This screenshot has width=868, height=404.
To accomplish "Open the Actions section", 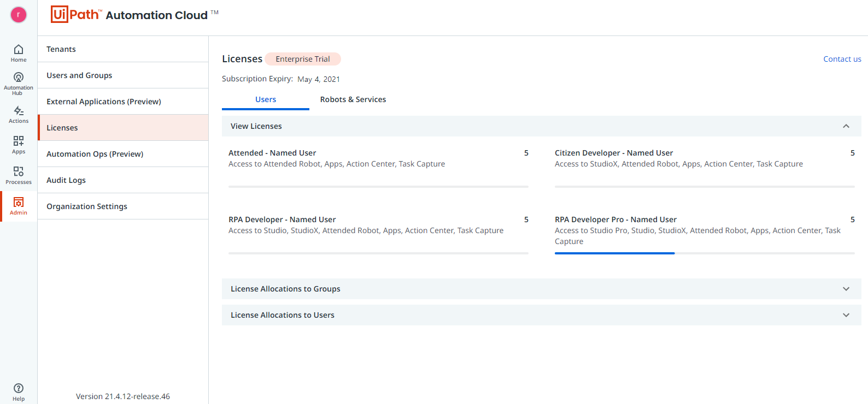I will click(19, 115).
